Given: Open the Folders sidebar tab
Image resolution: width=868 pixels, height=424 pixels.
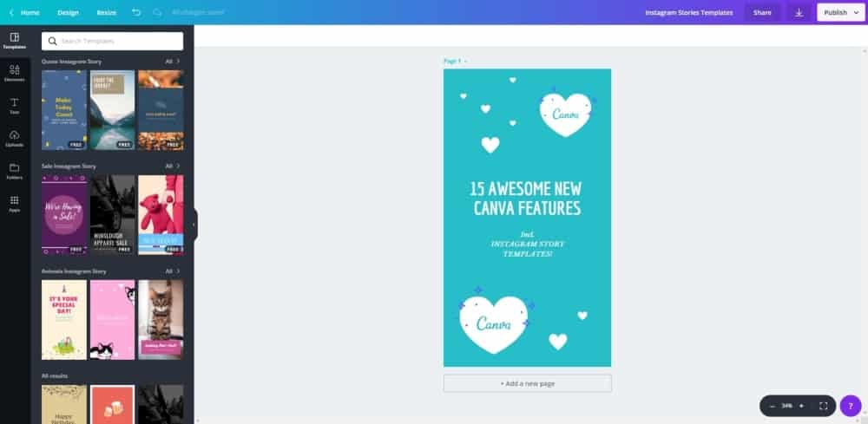Looking at the screenshot, I should [x=15, y=172].
